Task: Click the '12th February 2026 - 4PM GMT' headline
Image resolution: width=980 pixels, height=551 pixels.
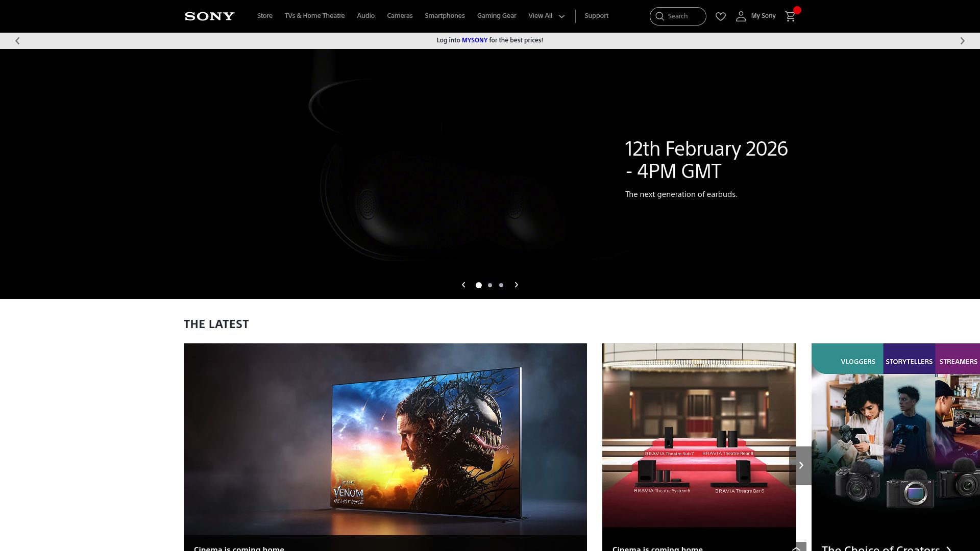Action: [706, 160]
